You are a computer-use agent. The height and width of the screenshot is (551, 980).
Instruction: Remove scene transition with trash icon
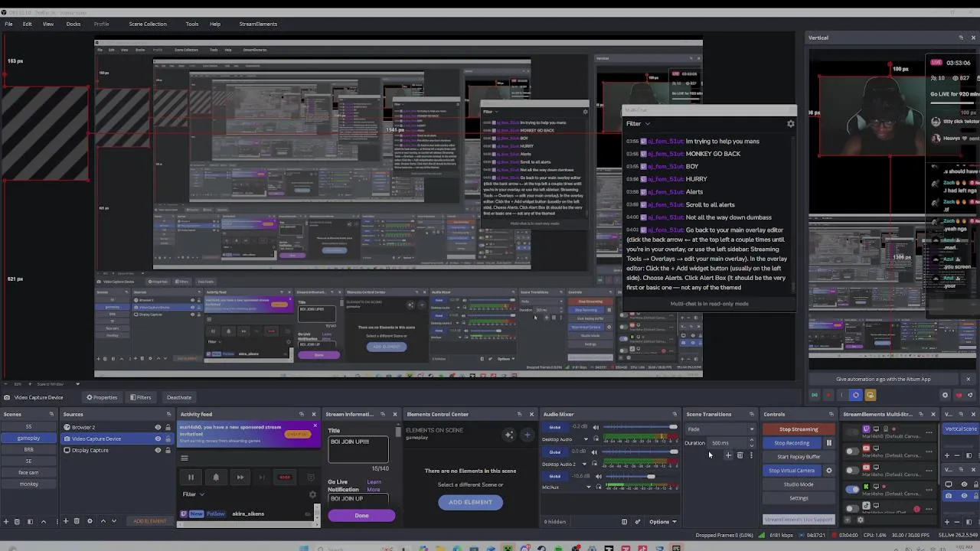click(740, 455)
